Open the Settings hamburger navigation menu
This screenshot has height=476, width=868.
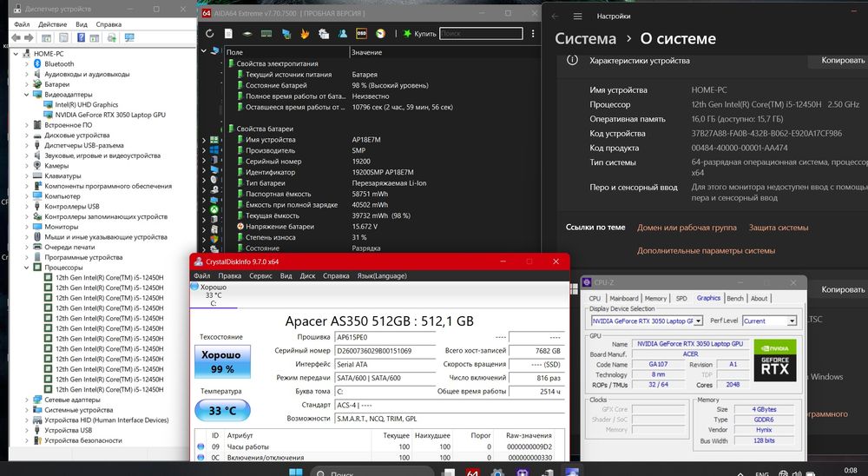[x=577, y=17]
